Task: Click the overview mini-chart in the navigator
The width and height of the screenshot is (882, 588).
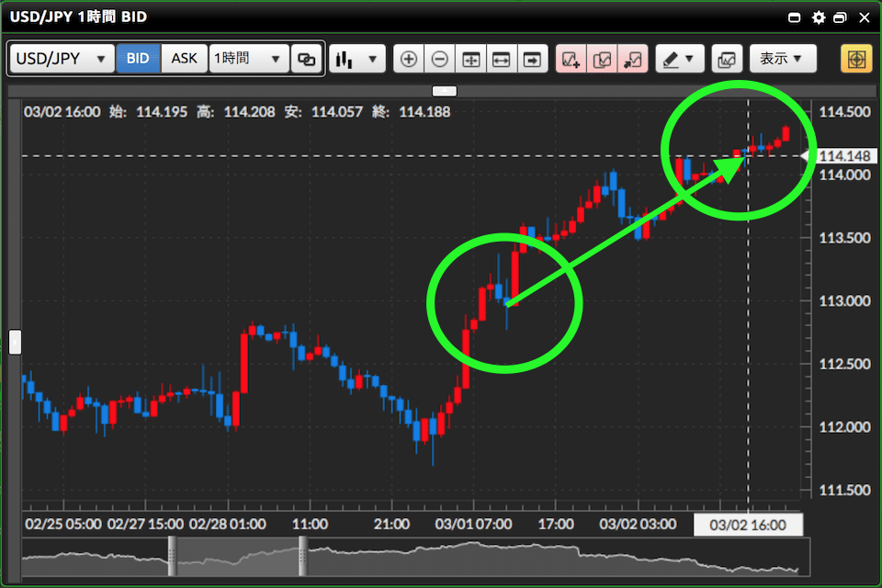Action: tap(416, 557)
